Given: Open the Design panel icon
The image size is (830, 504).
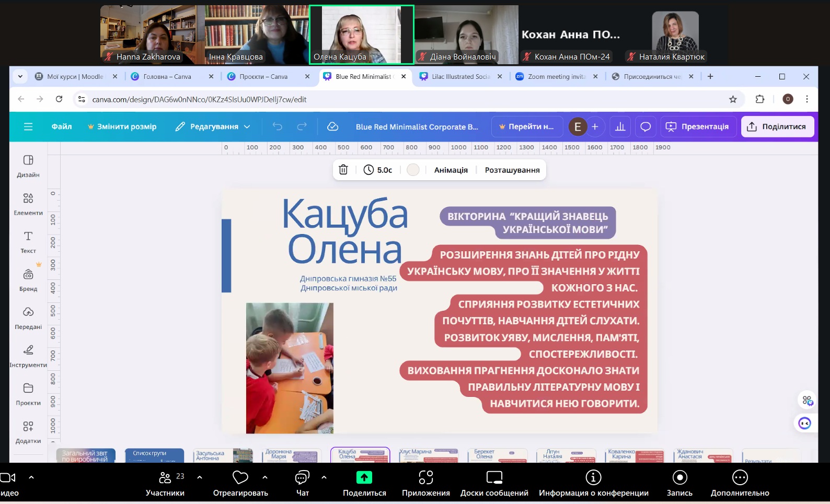Looking at the screenshot, I should 28,166.
